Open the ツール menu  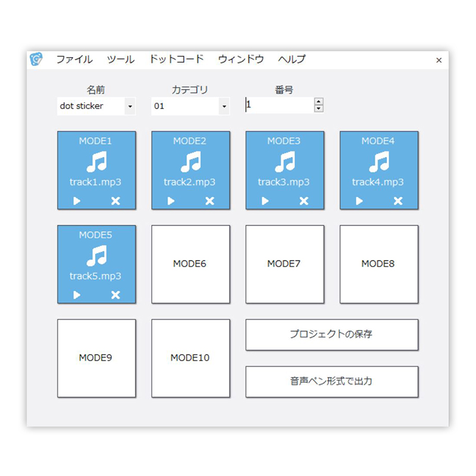(x=121, y=59)
